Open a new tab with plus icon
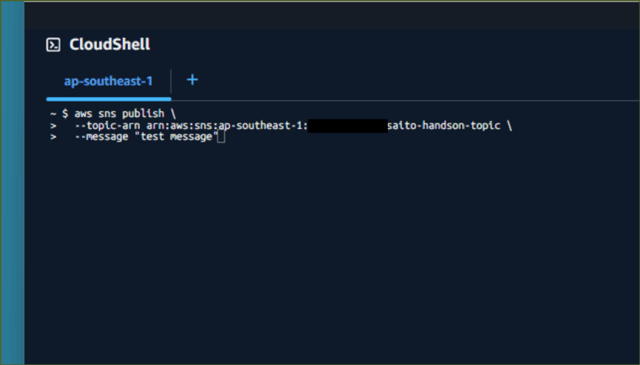The height and width of the screenshot is (365, 640). (x=192, y=80)
